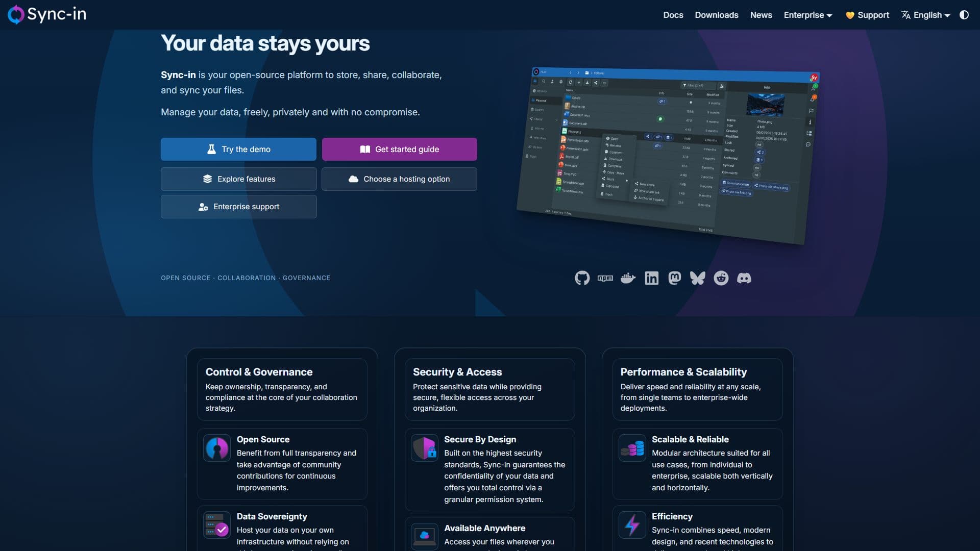980x551 pixels.
Task: Click the Sync-in logo in the header
Action: pos(47,15)
